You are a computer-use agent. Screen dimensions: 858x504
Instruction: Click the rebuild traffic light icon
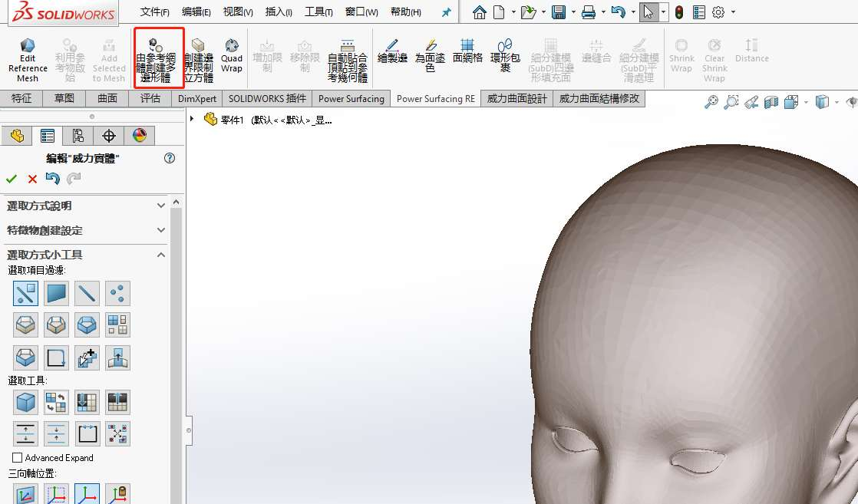point(678,12)
